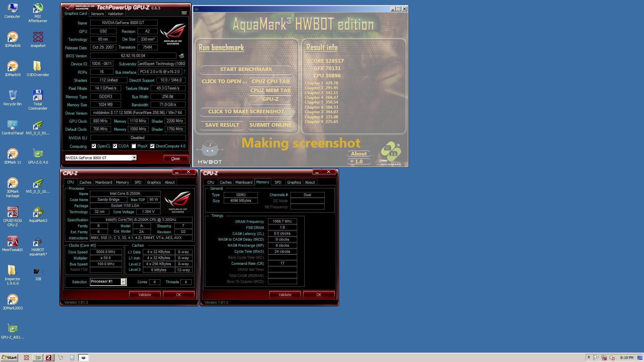The width and height of the screenshot is (644, 362).
Task: Click the SCORE 328517 result text
Action: click(325, 61)
